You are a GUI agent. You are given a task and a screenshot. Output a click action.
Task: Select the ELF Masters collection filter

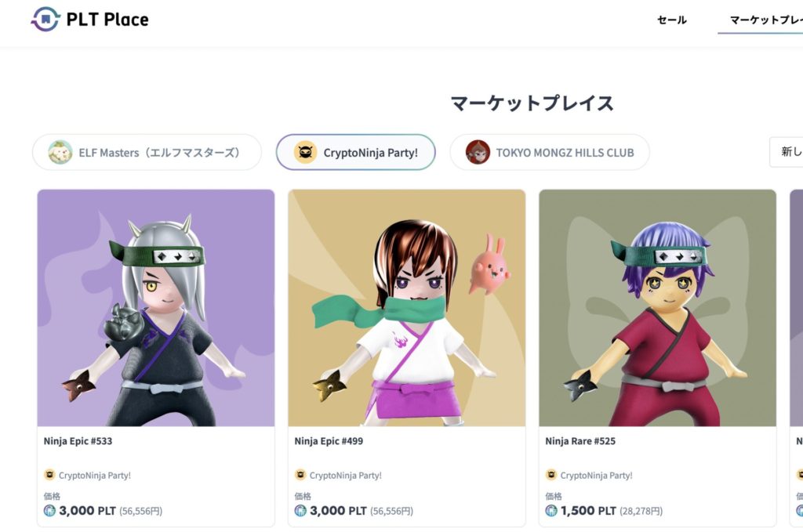pos(147,153)
